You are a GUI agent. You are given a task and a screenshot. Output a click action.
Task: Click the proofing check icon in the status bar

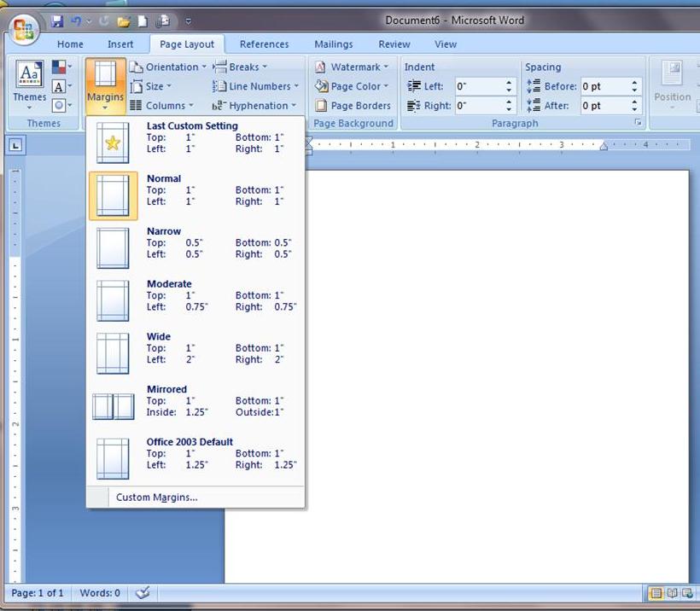pos(143,593)
